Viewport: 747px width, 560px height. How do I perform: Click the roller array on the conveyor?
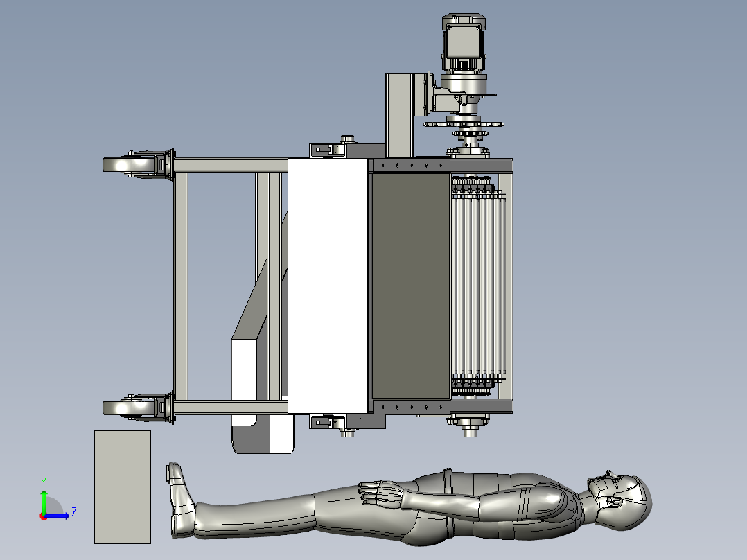[x=478, y=286]
